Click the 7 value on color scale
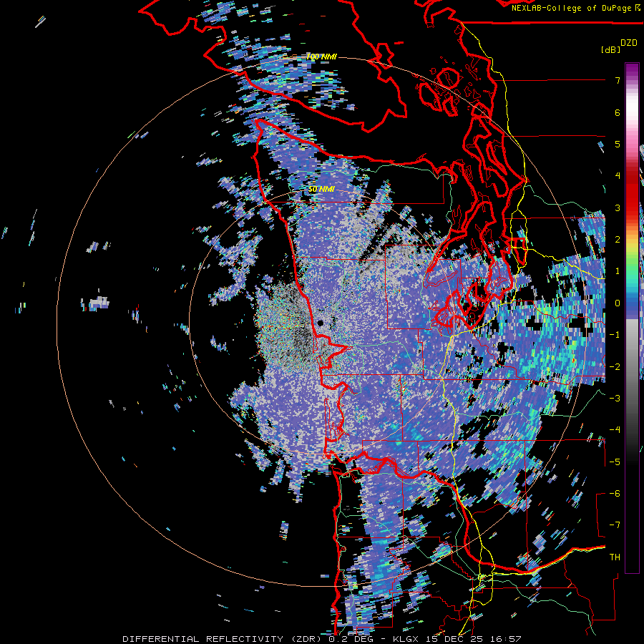Screen dimensions: 644x644 tap(618, 80)
